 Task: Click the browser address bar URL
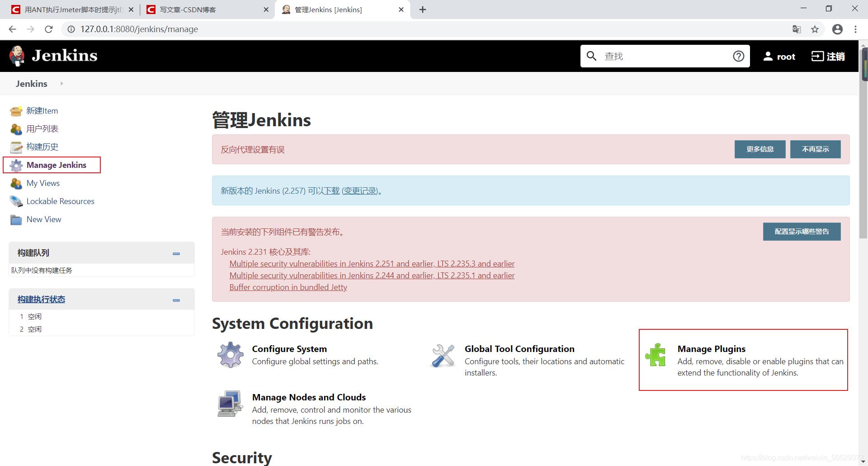pos(139,29)
